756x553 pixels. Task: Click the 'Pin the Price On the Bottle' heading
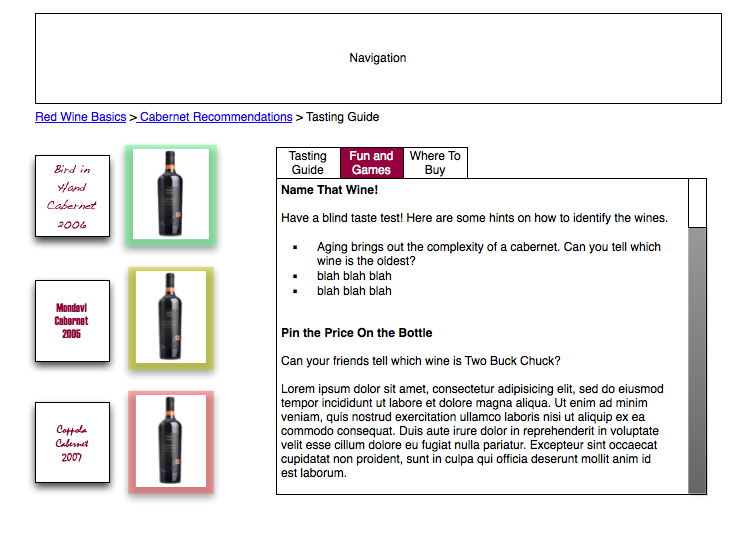point(356,333)
